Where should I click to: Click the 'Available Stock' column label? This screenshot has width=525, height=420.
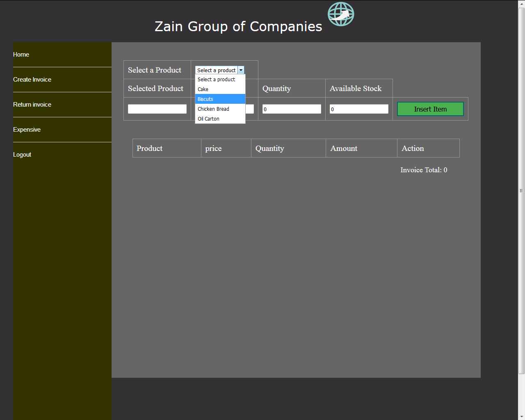coord(356,89)
